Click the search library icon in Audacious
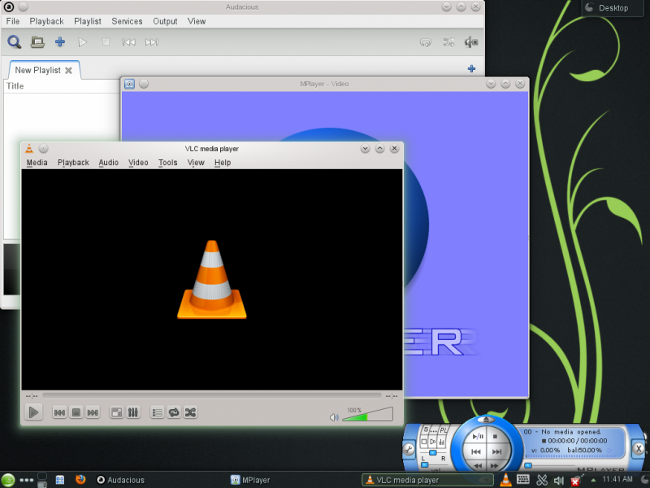This screenshot has width=650, height=488. tap(14, 42)
